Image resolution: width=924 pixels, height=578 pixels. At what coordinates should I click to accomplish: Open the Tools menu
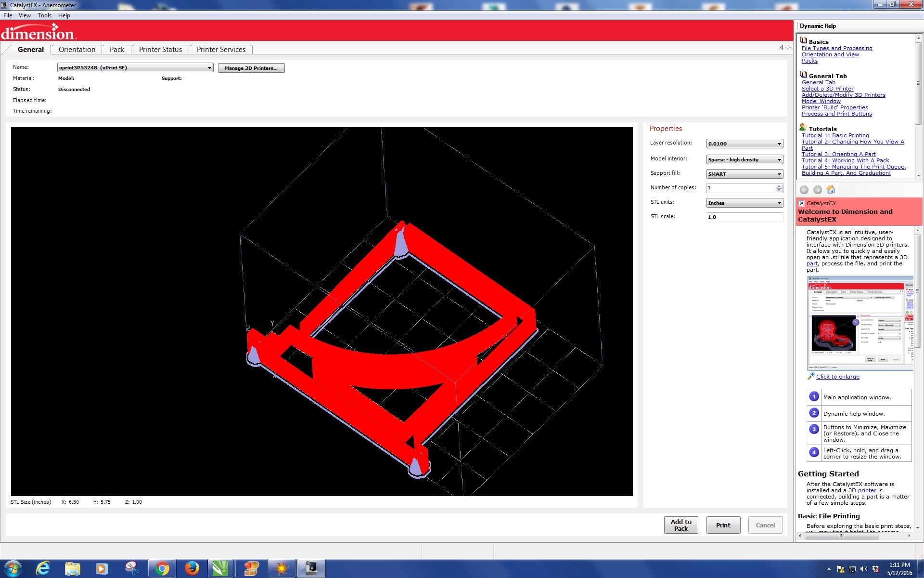point(44,15)
